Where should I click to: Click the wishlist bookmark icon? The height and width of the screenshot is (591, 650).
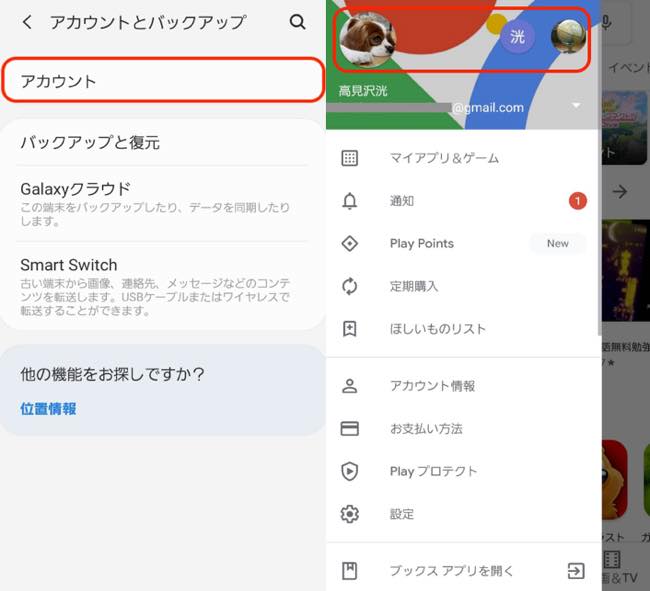point(349,329)
